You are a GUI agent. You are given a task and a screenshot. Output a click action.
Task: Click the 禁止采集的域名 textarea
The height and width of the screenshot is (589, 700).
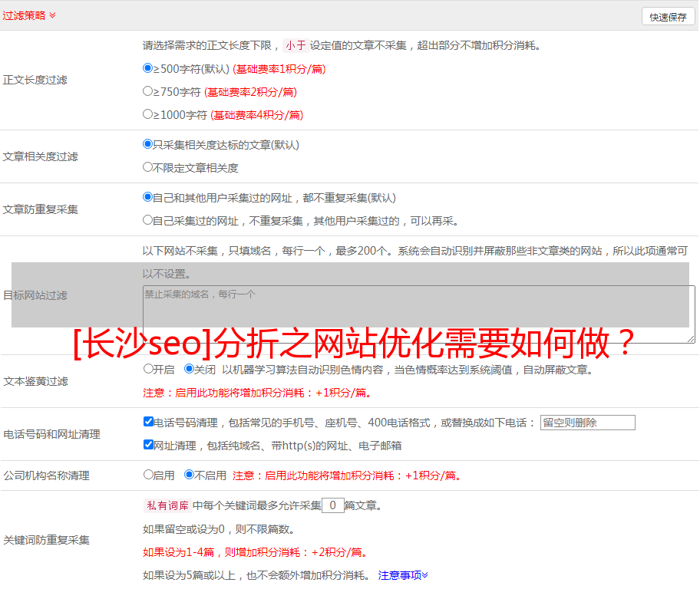click(418, 314)
